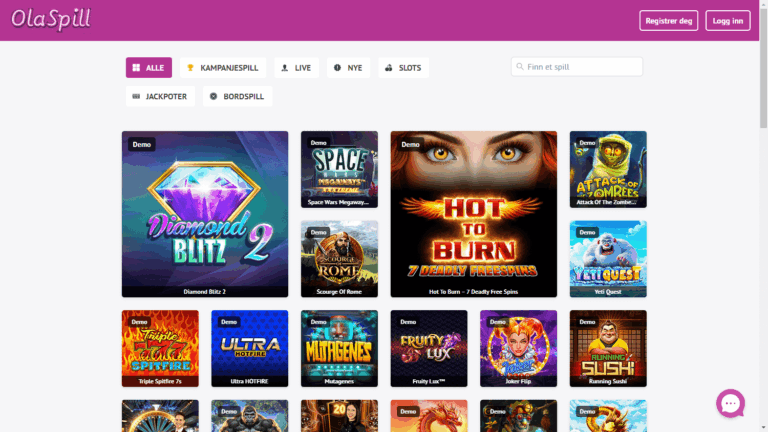
Task: Click Demo badge on Space Wars Megaways
Action: tap(318, 143)
